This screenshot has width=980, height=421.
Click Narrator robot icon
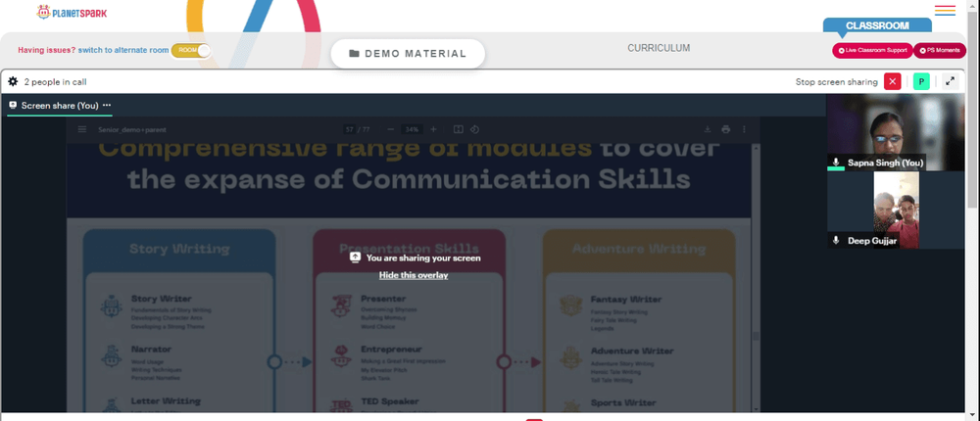pyautogui.click(x=112, y=356)
